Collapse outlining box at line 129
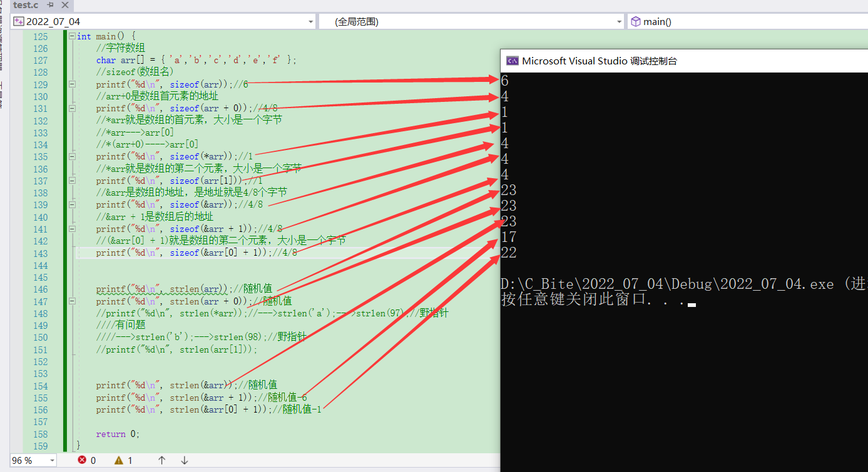This screenshot has height=472, width=868. (72, 84)
